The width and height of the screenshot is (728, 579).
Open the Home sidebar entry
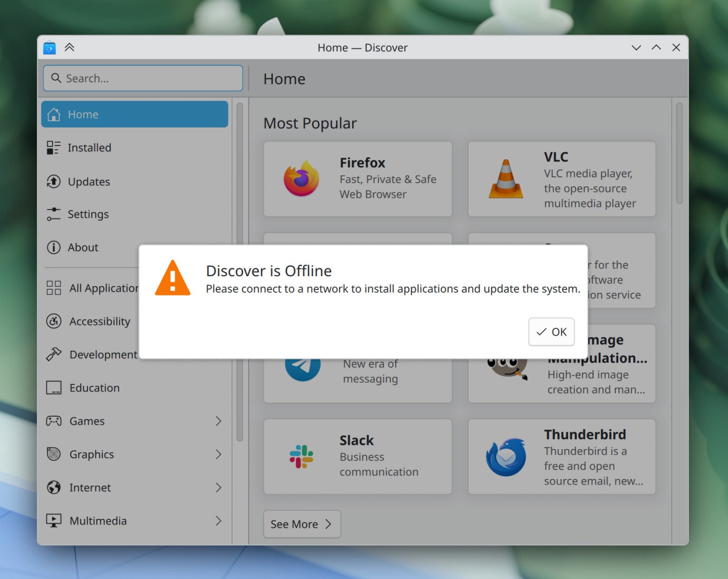[x=135, y=114]
